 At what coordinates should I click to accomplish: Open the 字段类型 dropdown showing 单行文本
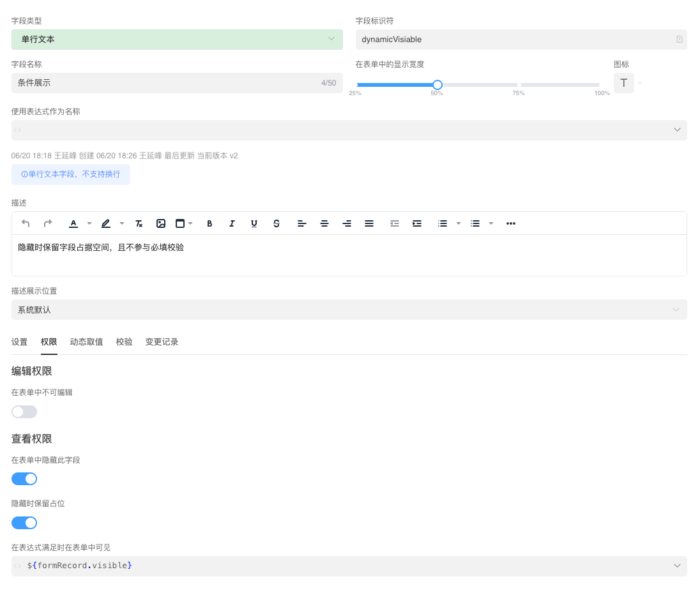tap(177, 40)
